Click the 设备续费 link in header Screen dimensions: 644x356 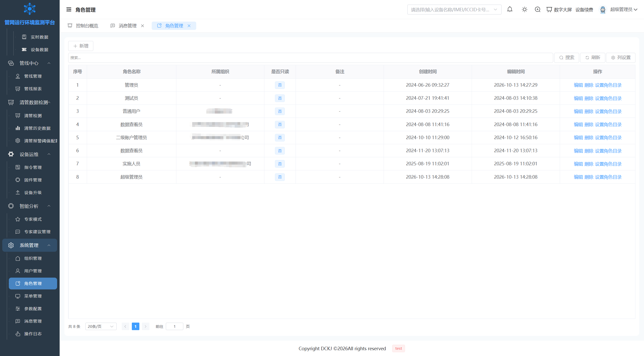[x=584, y=10]
